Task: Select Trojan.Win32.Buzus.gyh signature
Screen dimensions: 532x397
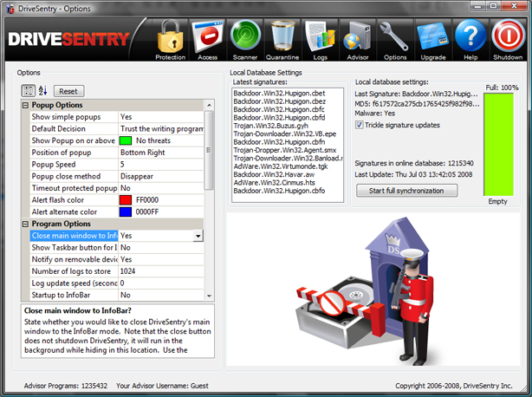Action: tap(270, 126)
